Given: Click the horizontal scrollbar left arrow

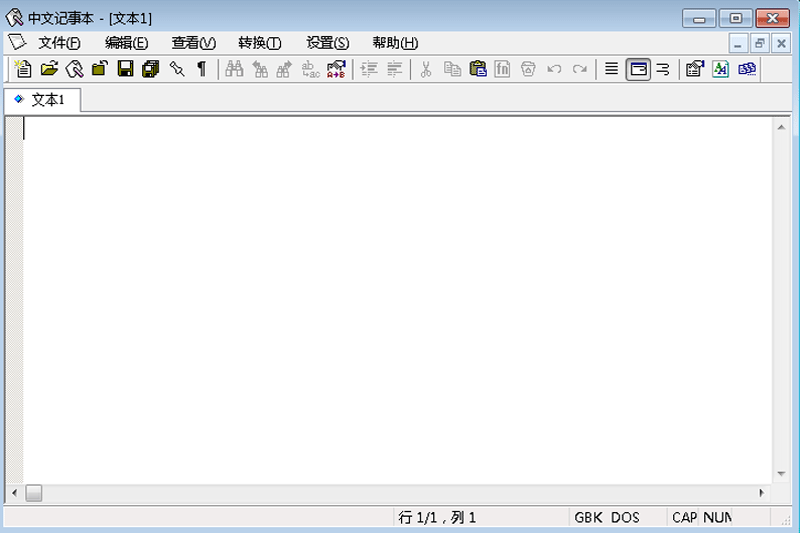Looking at the screenshot, I should (14, 493).
